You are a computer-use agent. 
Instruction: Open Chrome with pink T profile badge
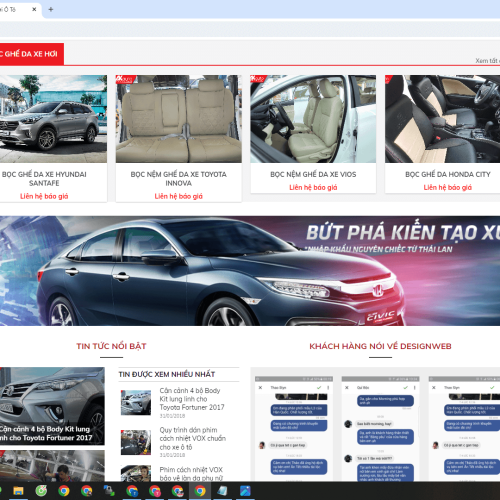[155, 491]
